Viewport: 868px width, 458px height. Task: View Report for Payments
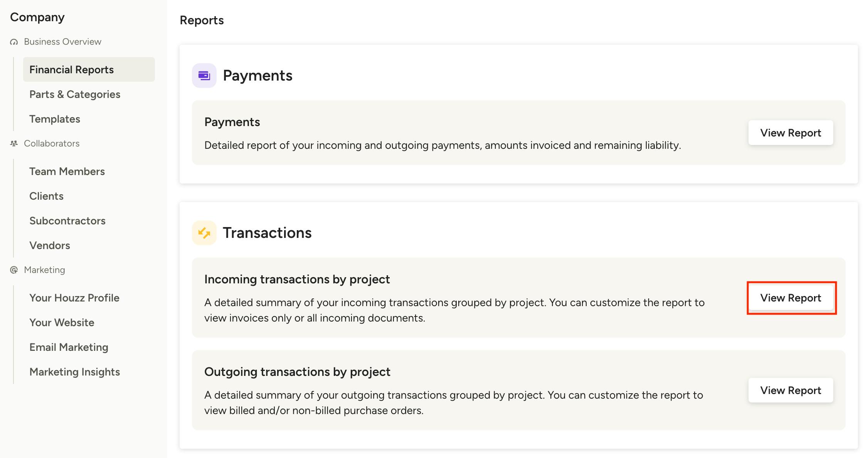(791, 133)
